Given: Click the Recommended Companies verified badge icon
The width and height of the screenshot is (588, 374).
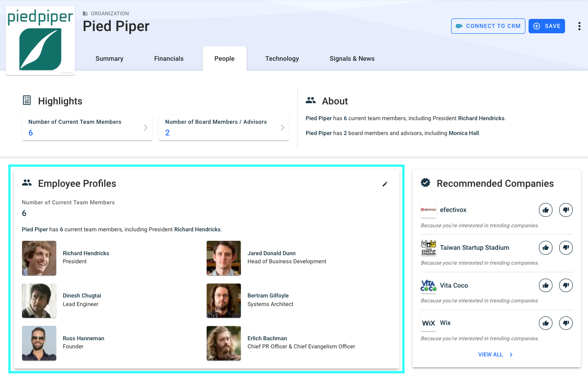Looking at the screenshot, I should [x=425, y=183].
